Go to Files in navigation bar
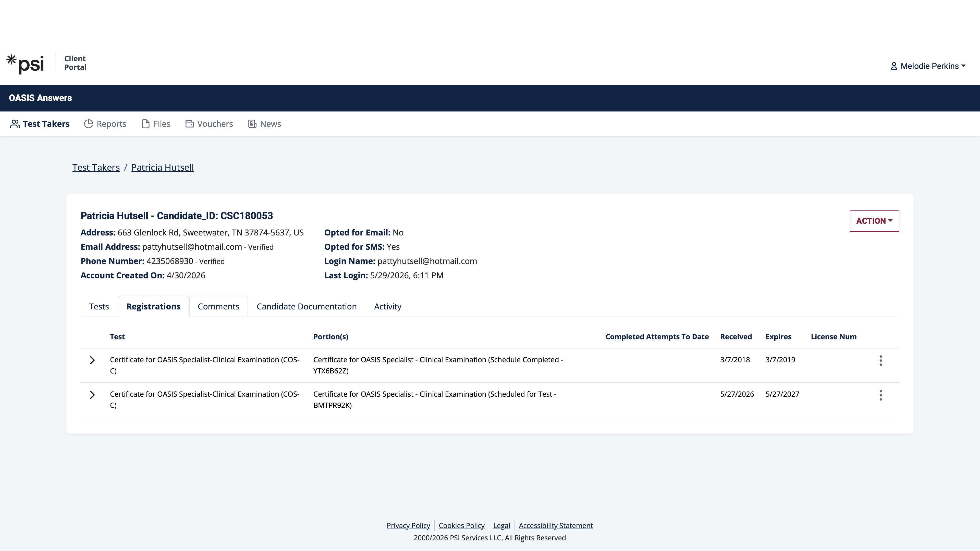This screenshot has width=980, height=551. pyautogui.click(x=156, y=124)
